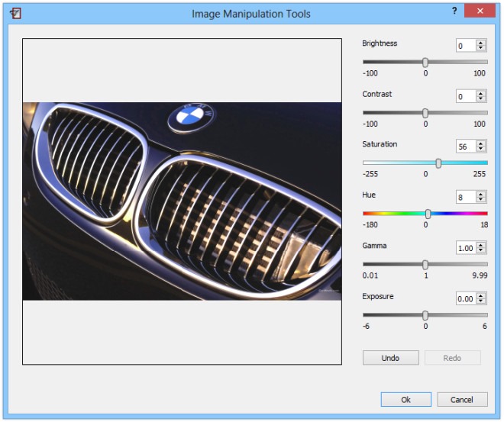Increase Brightness with spinner up arrow
This screenshot has height=422, width=504.
pos(481,43)
